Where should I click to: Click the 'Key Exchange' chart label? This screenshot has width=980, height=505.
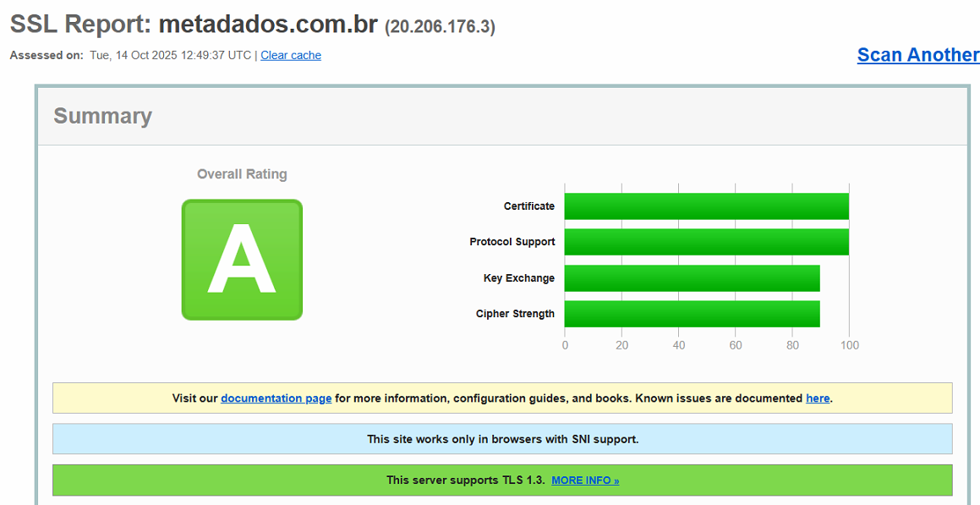(518, 278)
